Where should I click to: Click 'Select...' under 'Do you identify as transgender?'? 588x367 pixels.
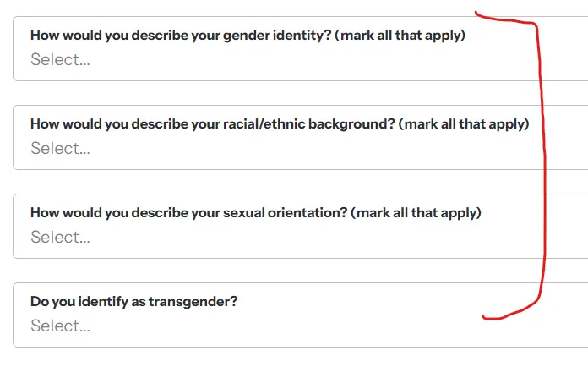click(60, 326)
